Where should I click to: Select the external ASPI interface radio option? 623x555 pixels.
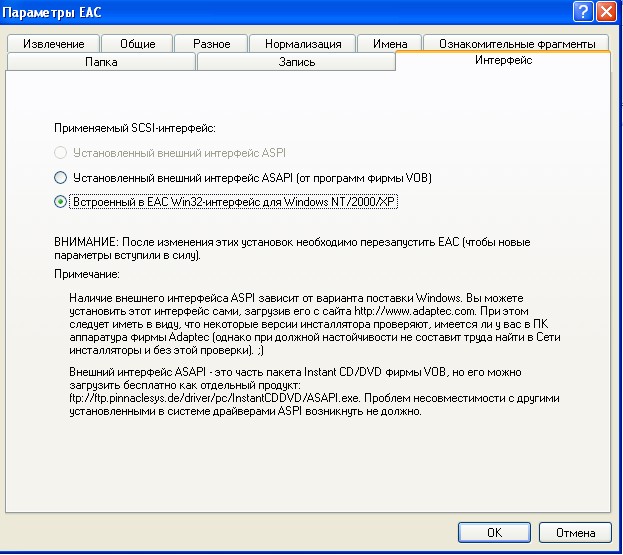coord(61,153)
